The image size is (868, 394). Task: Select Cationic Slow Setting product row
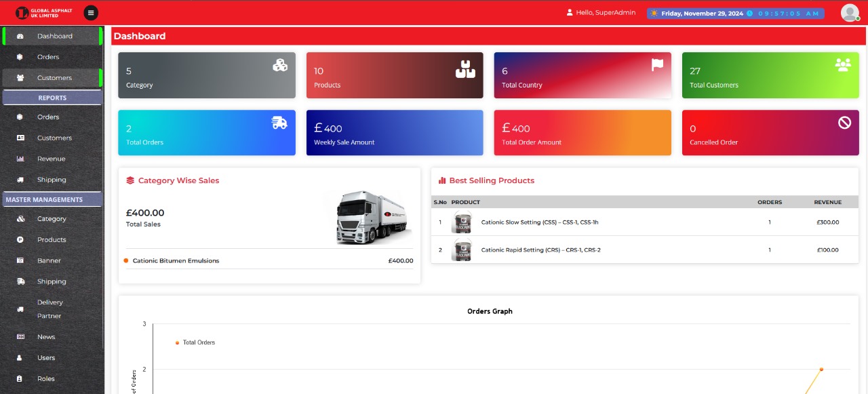coord(539,222)
